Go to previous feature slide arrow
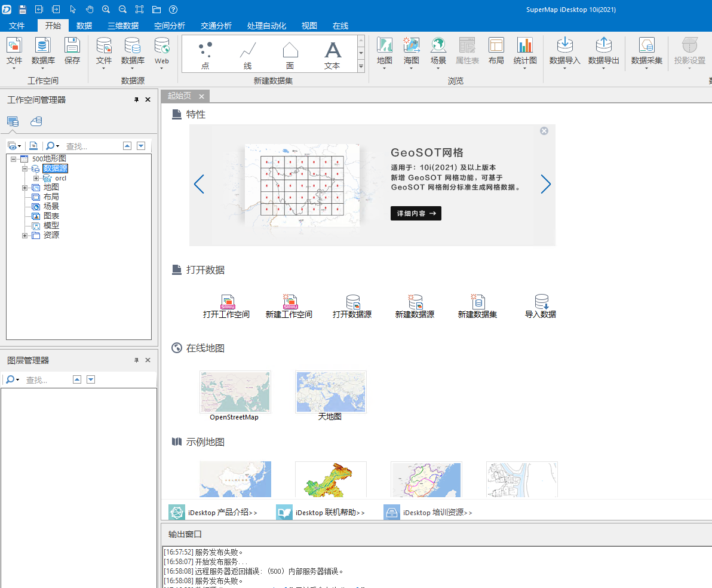The image size is (712, 588). tap(199, 184)
